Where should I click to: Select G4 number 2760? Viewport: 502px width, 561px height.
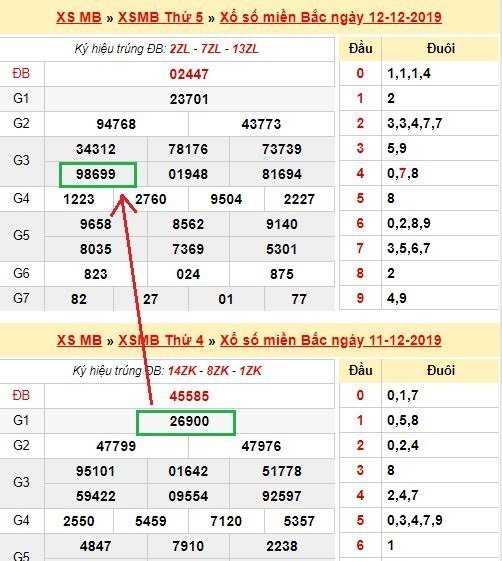[151, 199]
